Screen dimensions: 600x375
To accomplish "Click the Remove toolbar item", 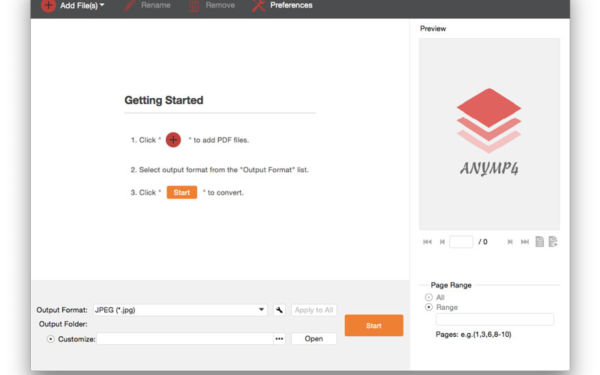I will pos(212,5).
